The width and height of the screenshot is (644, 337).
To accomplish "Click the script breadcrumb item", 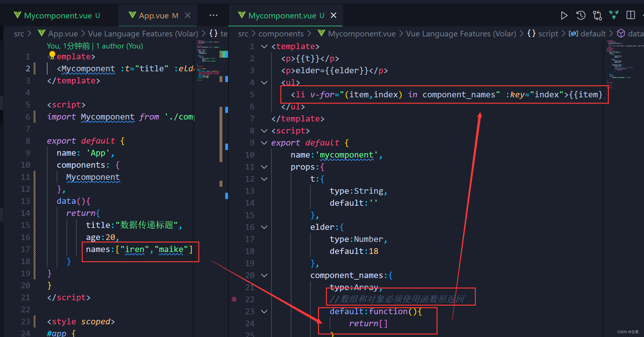I will [x=548, y=34].
